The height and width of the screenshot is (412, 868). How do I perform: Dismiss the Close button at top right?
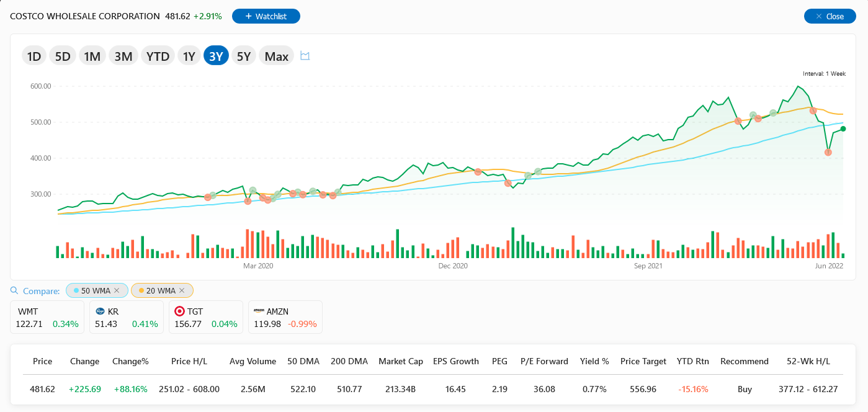click(x=830, y=16)
